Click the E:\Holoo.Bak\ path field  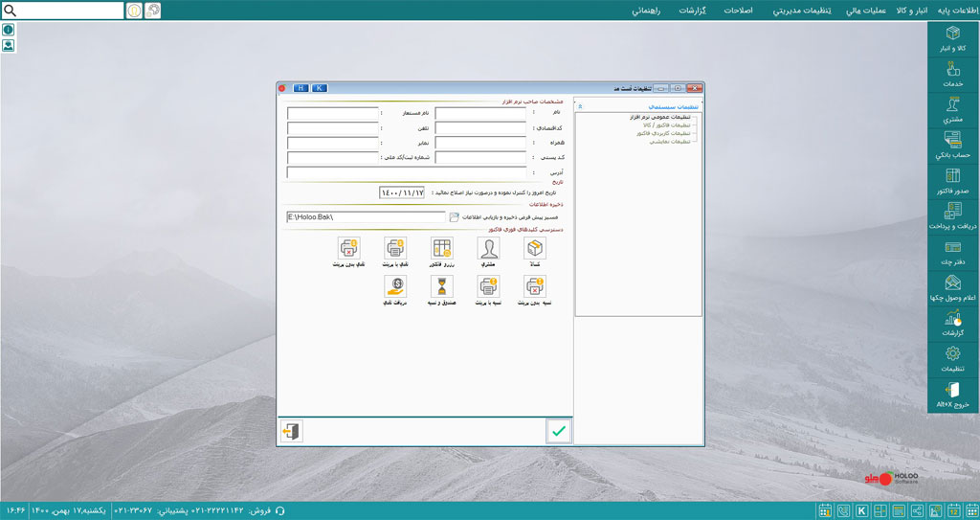366,217
